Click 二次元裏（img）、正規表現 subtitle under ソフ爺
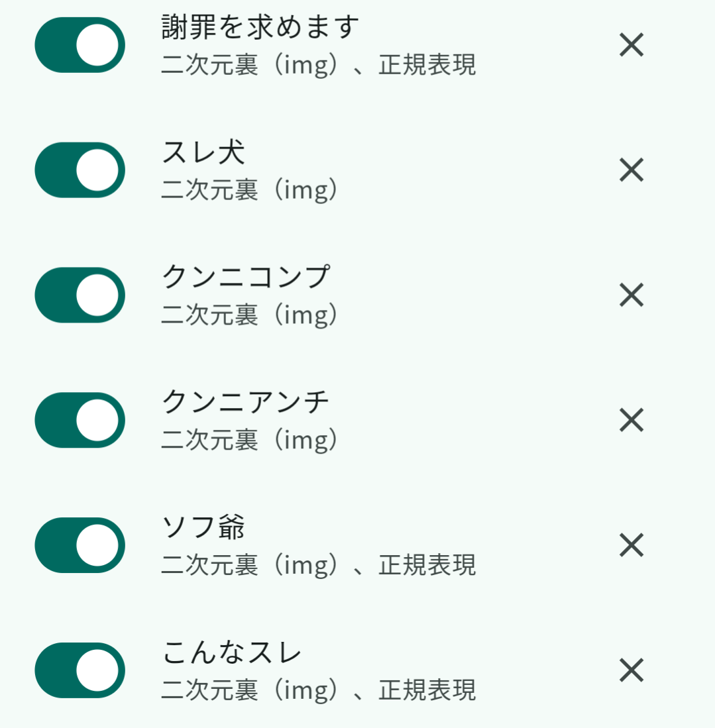Image resolution: width=715 pixels, height=728 pixels. pos(318,565)
